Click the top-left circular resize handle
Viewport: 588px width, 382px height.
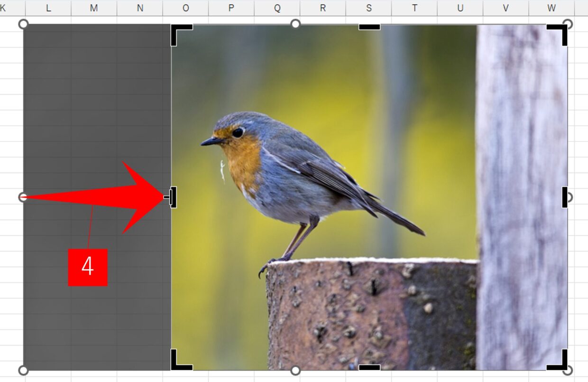click(23, 24)
